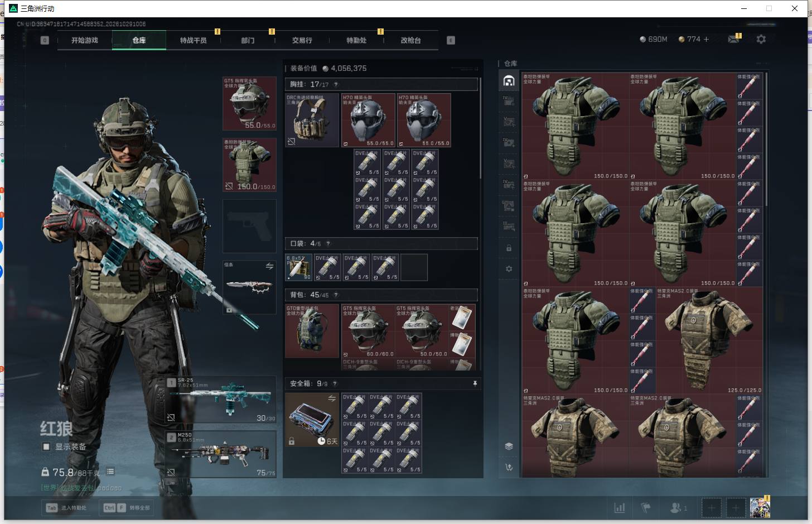Expand the 口袋 4/5 help tooltip
This screenshot has height=524, width=812.
(328, 243)
